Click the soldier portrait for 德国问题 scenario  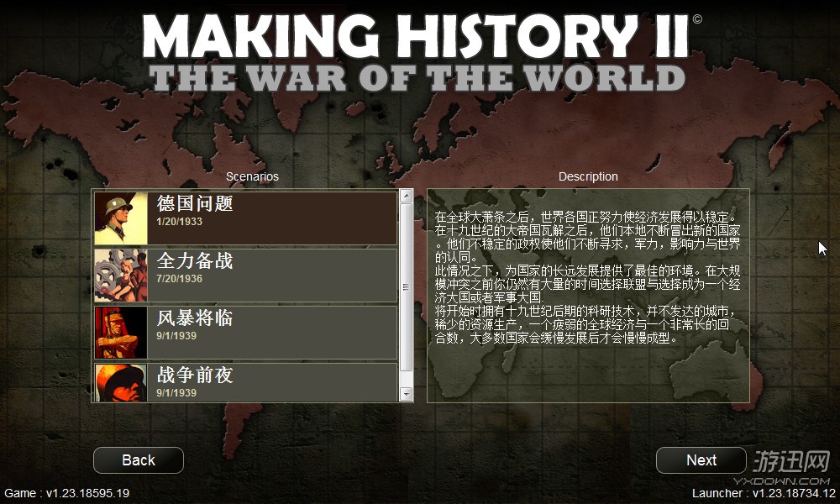pyautogui.click(x=121, y=218)
